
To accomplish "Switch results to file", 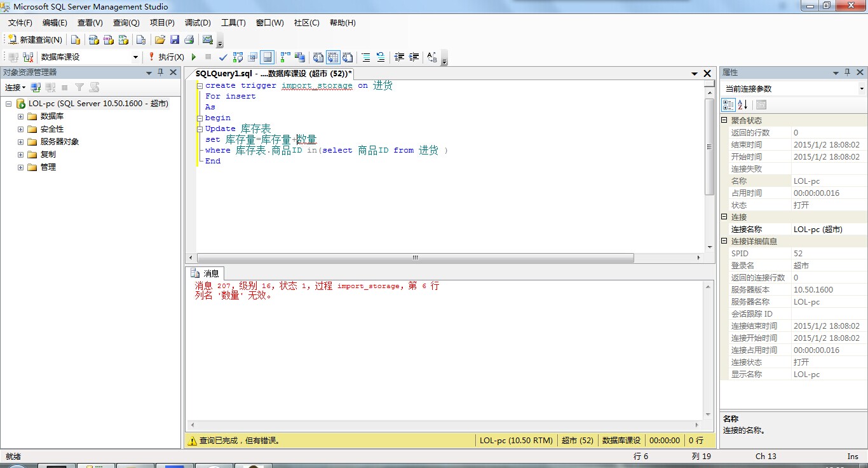I will pyautogui.click(x=348, y=57).
